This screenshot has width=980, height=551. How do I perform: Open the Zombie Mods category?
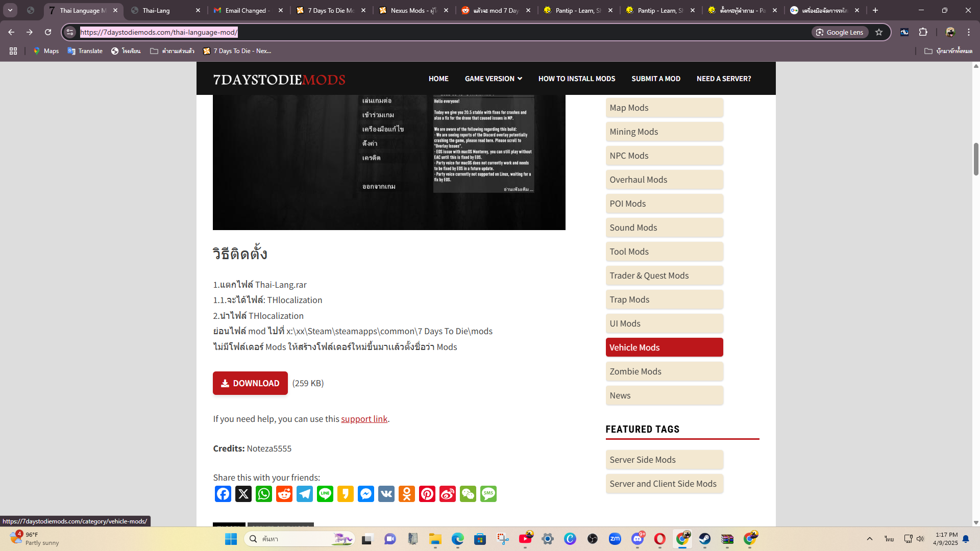pyautogui.click(x=664, y=371)
